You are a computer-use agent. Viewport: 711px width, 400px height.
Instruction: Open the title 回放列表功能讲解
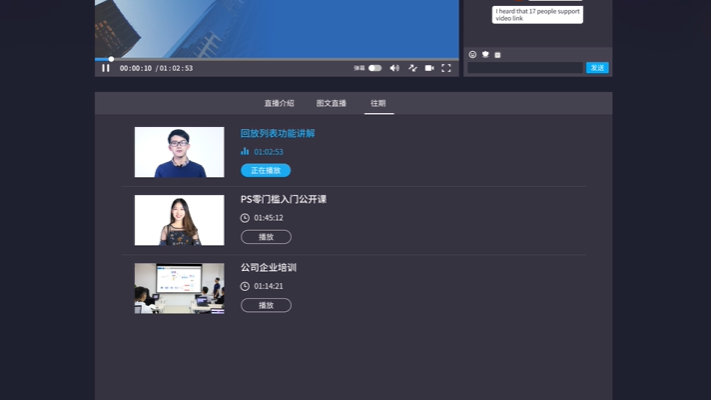click(x=278, y=133)
